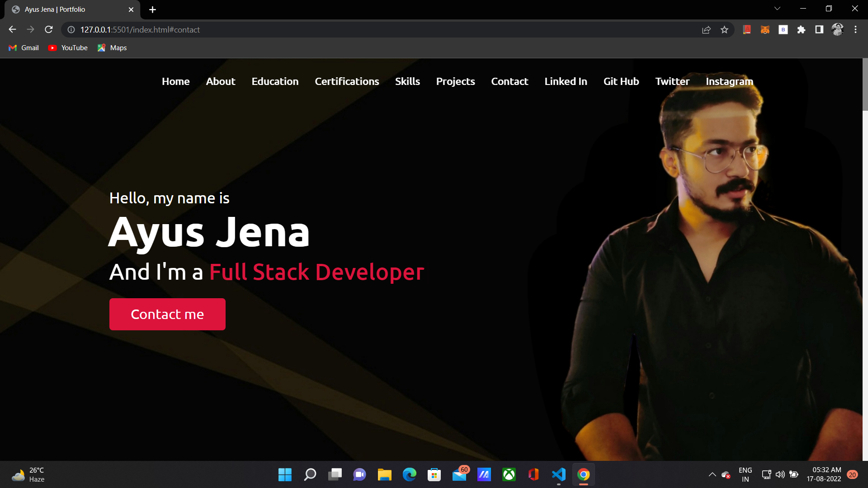Open Chrome's three-dot menu

pyautogui.click(x=855, y=29)
